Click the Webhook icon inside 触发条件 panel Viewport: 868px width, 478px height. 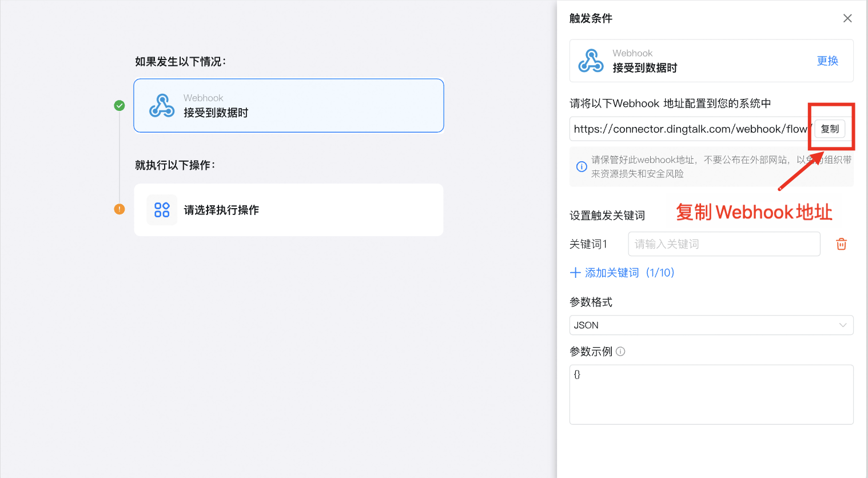click(x=592, y=61)
